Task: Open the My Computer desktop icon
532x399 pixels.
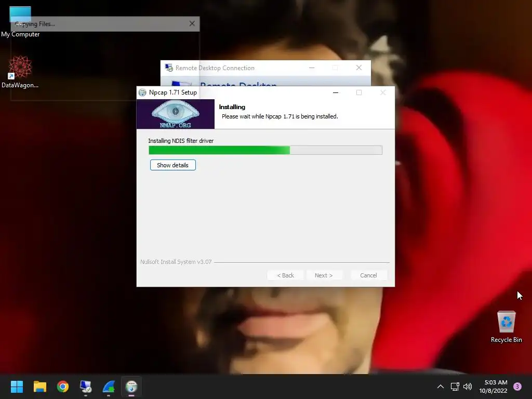Action: point(20,22)
